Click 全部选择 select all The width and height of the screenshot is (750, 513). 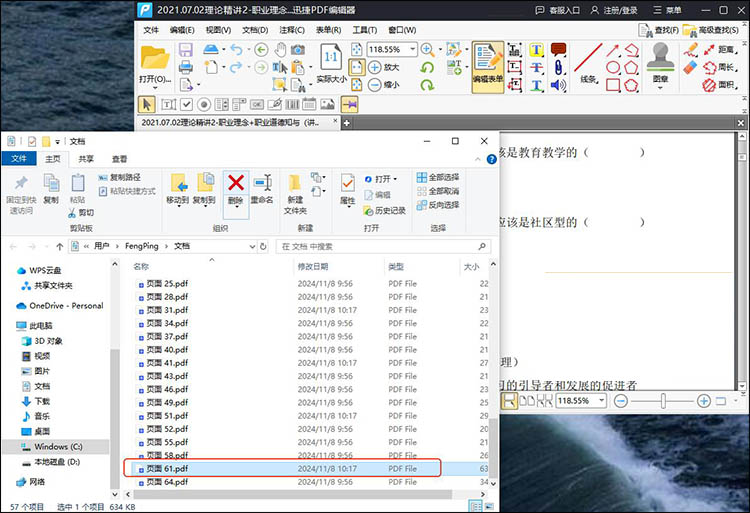point(438,177)
